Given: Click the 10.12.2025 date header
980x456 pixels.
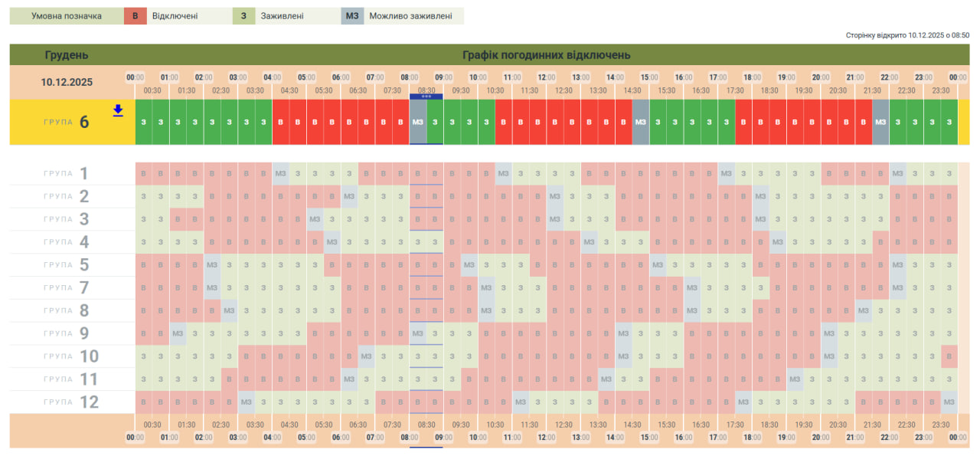Looking at the screenshot, I should [x=67, y=82].
